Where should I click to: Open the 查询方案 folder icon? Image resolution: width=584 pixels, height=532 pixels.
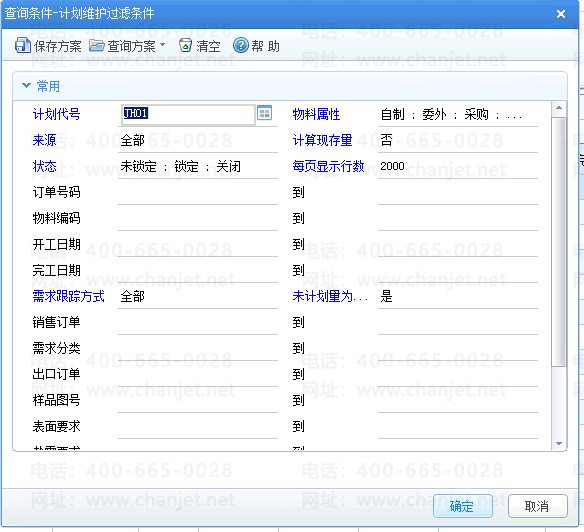pos(96,45)
